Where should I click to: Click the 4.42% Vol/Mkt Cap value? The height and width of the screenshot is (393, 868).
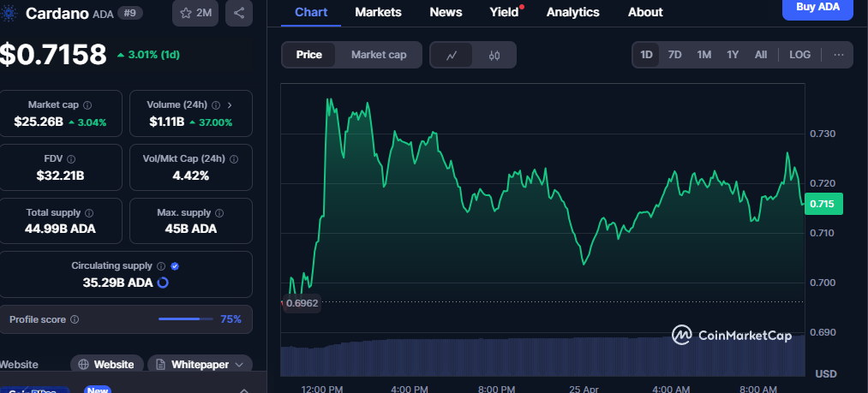click(x=191, y=176)
